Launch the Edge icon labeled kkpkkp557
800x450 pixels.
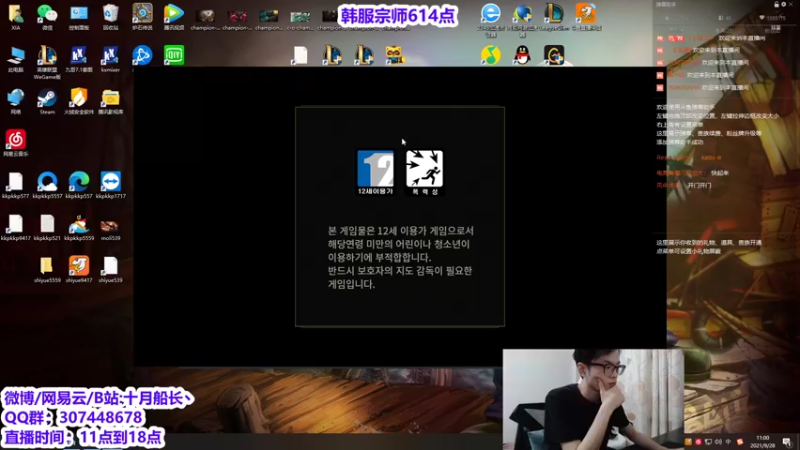point(79,185)
